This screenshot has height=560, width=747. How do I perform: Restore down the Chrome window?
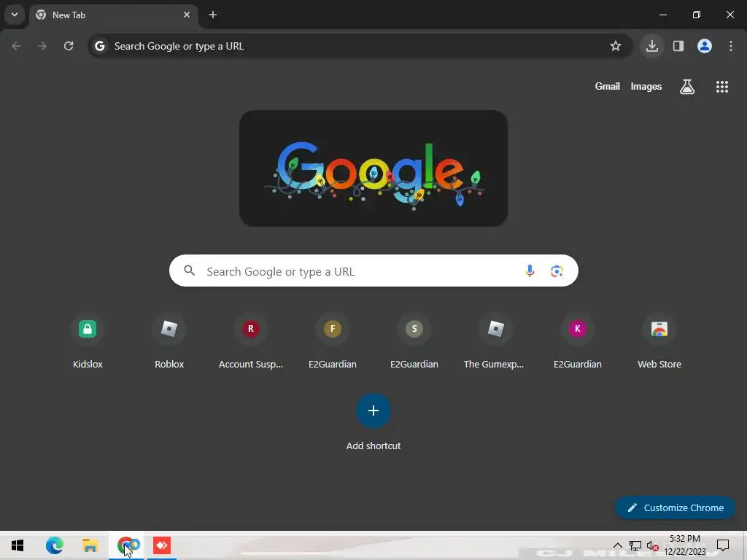[x=697, y=15]
